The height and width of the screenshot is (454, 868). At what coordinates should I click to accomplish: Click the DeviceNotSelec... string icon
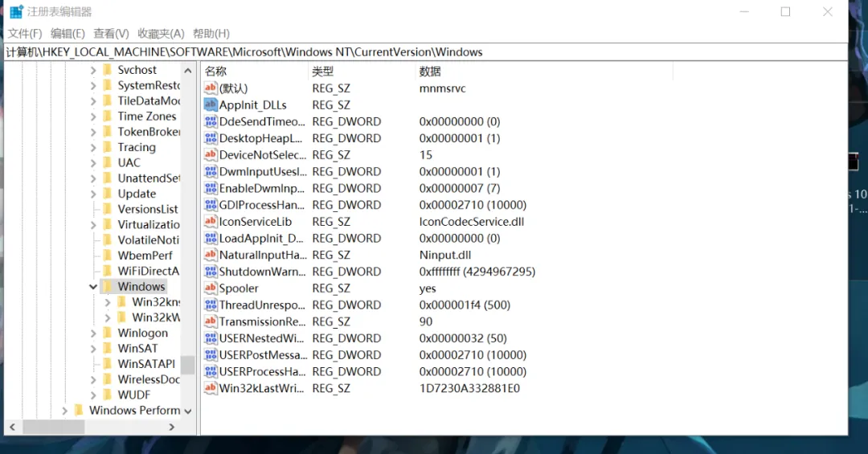(211, 154)
